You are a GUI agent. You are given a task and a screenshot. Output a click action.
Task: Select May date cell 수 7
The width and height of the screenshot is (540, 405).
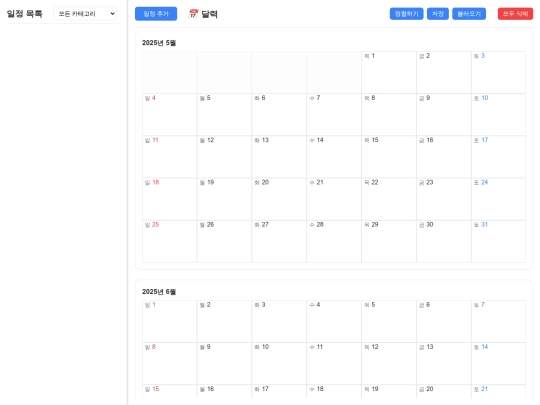point(334,115)
